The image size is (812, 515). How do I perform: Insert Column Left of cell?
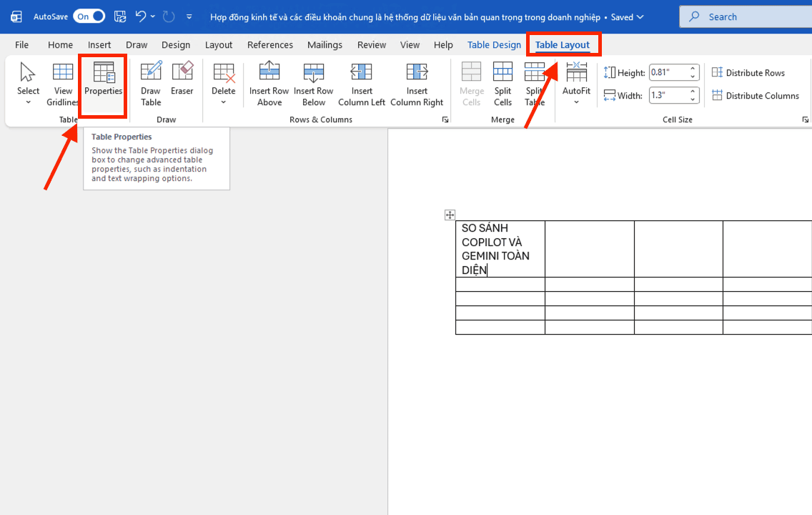pyautogui.click(x=362, y=84)
